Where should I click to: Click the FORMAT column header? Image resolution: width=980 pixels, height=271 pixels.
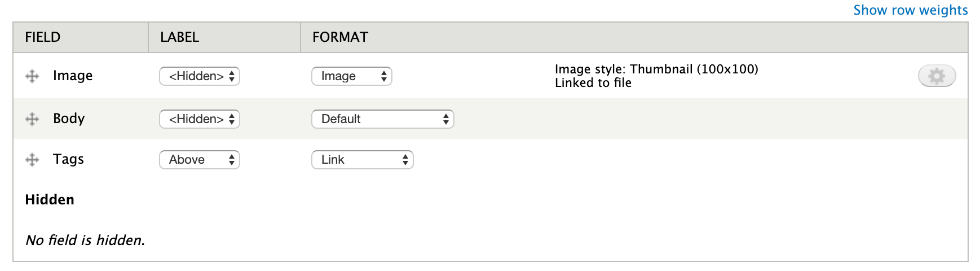[x=340, y=37]
